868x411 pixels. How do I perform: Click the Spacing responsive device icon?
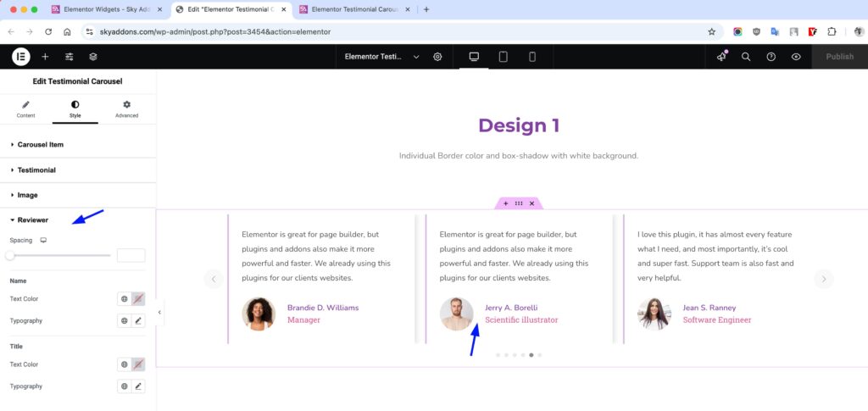[x=44, y=241]
